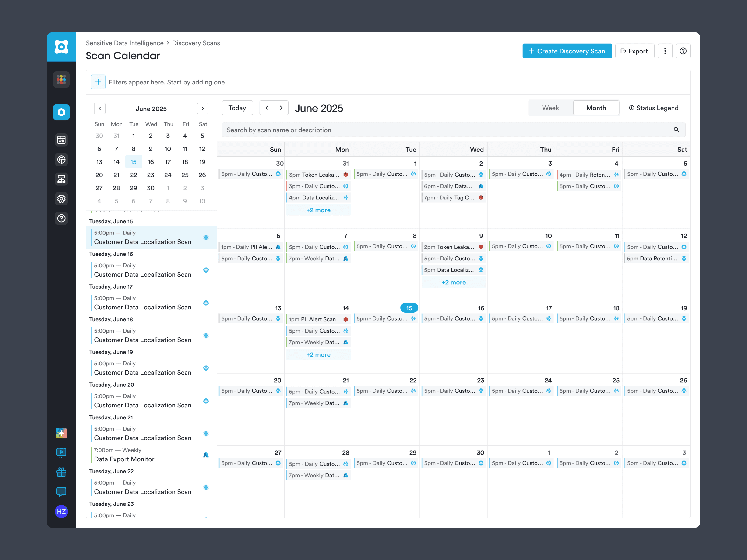Show the Status Legend

pyautogui.click(x=654, y=108)
